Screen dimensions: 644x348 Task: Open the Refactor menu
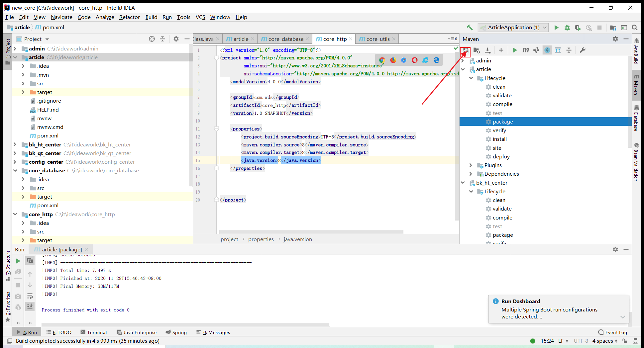coord(130,17)
